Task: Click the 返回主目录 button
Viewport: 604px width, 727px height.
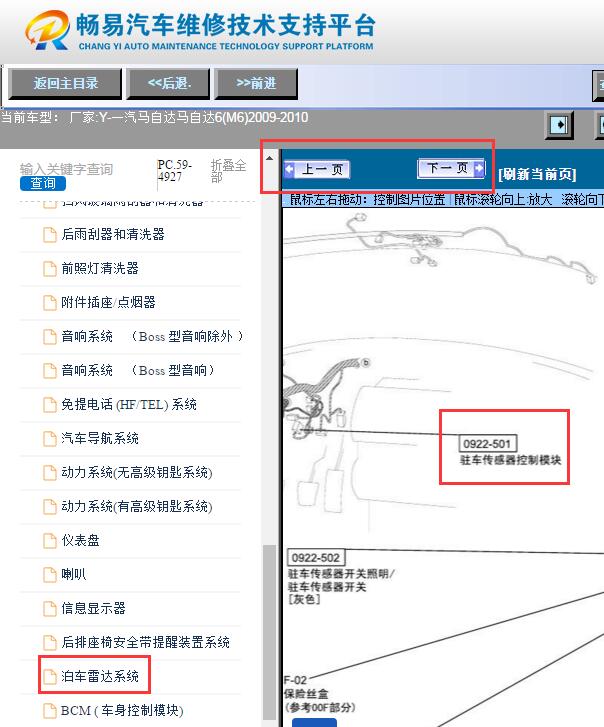Action: [x=65, y=83]
